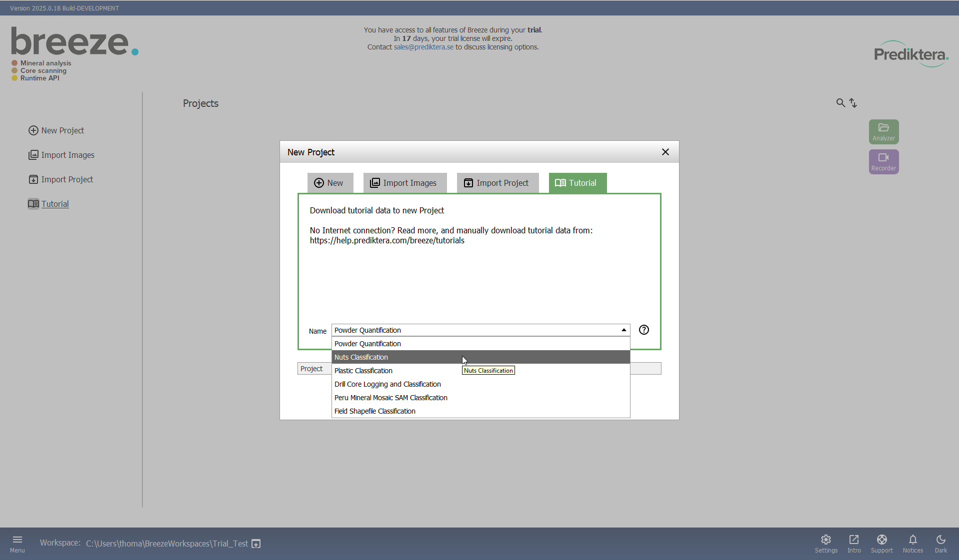Click the sort projects arrows icon
This screenshot has height=560, width=959.
tap(853, 103)
